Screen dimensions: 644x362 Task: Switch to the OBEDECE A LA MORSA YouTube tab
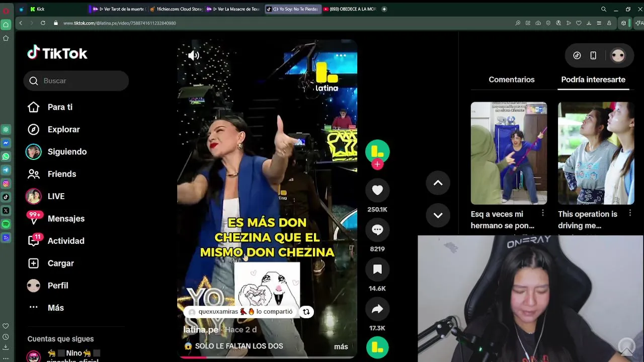coord(350,9)
